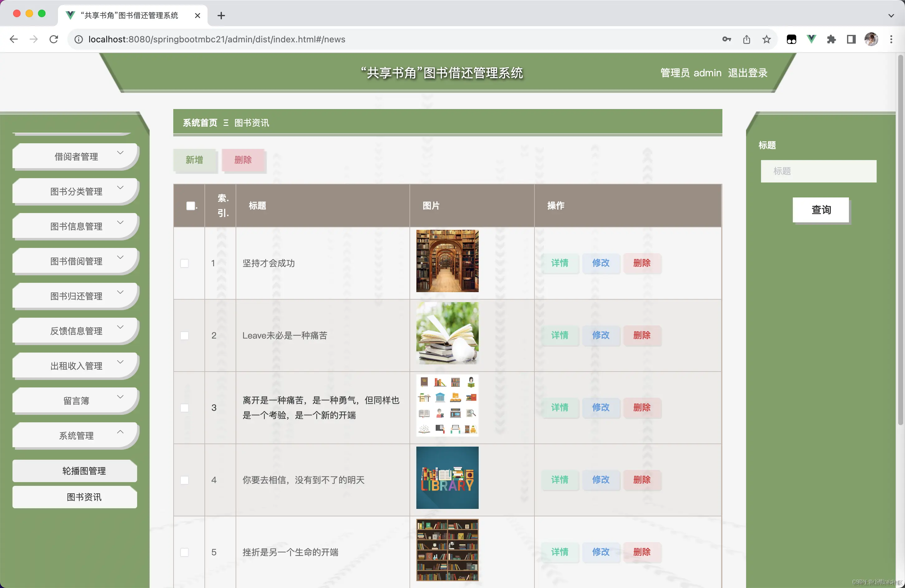
Task: Collapse the 系统管理 menu
Action: 75,436
